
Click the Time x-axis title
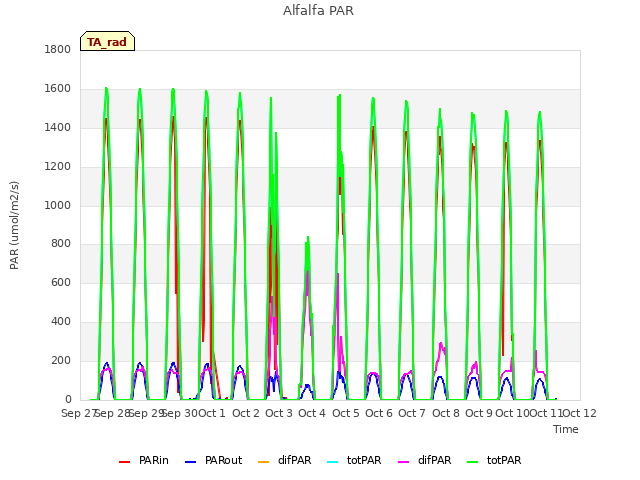click(566, 429)
